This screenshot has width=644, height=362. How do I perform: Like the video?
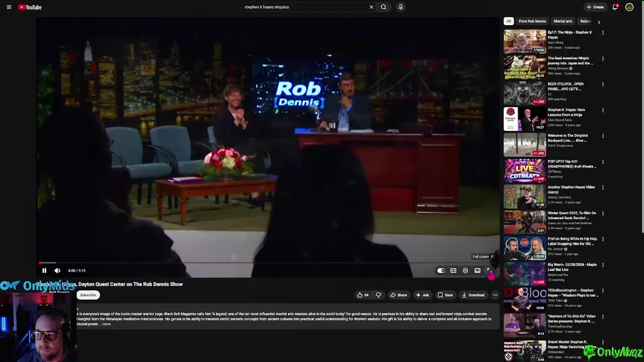pyautogui.click(x=363, y=295)
